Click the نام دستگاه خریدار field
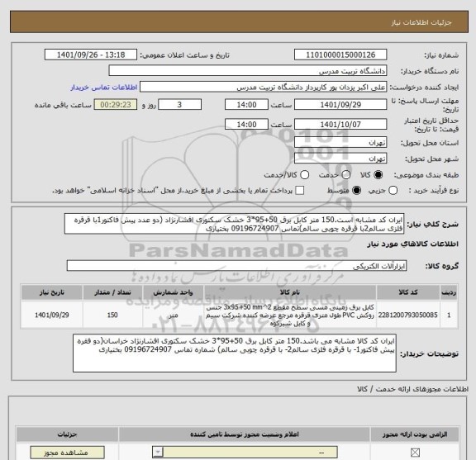This screenshot has height=460, width=476. coord(248,71)
